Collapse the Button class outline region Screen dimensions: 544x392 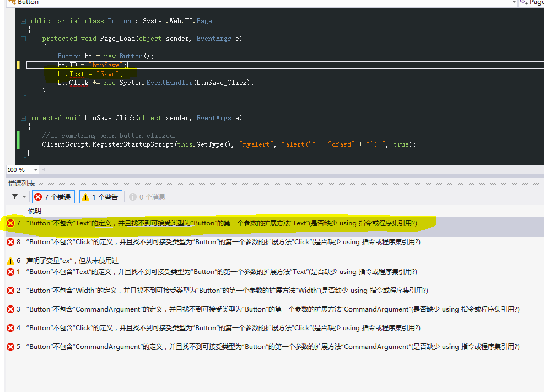click(x=23, y=21)
